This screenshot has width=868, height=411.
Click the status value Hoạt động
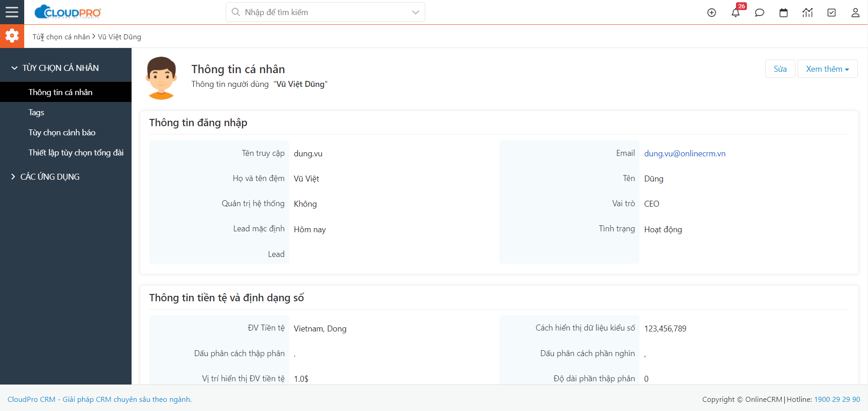[663, 230]
